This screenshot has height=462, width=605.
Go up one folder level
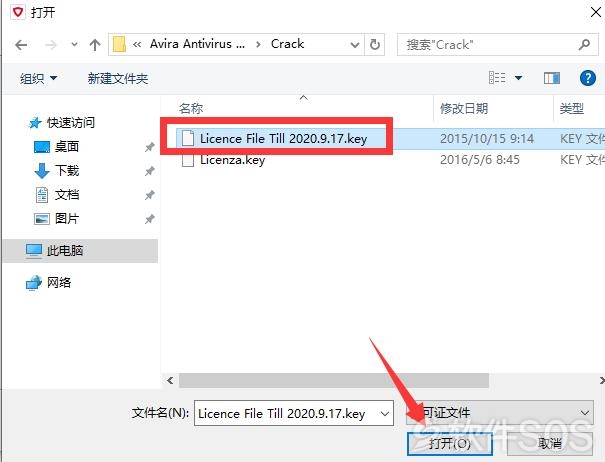[95, 45]
